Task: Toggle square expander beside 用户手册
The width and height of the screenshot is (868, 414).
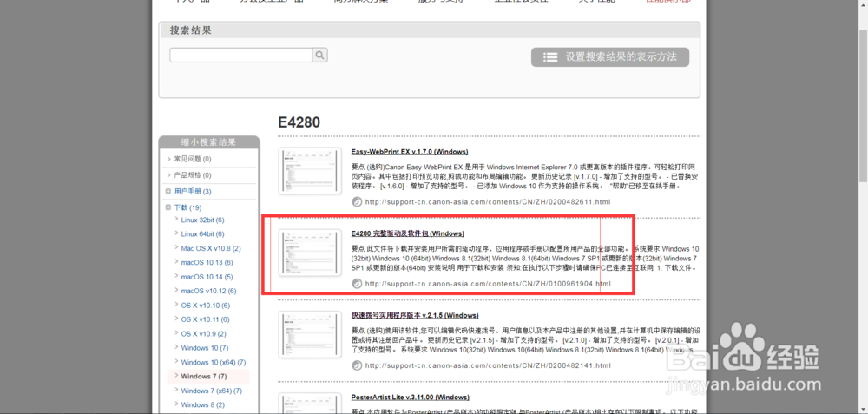Action: 168,192
